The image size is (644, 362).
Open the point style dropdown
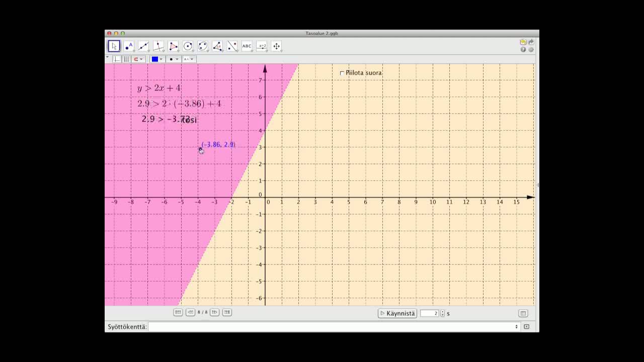pos(174,59)
